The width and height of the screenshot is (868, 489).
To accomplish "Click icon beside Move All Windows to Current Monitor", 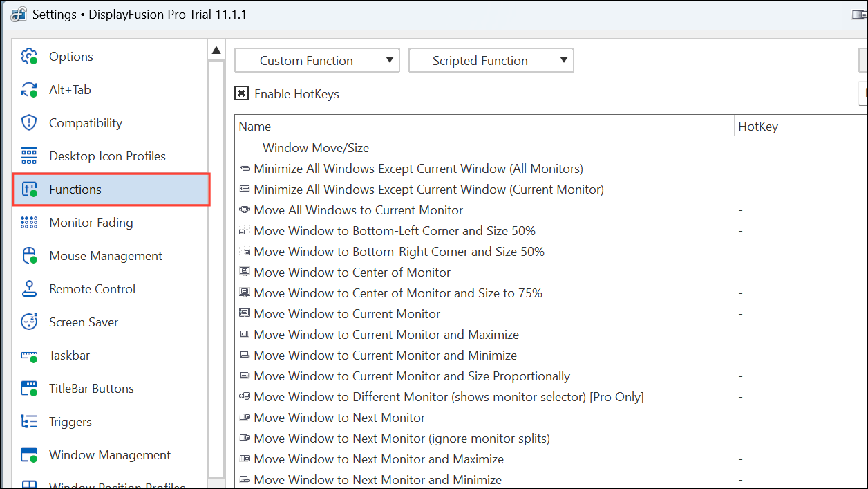I will pyautogui.click(x=244, y=210).
